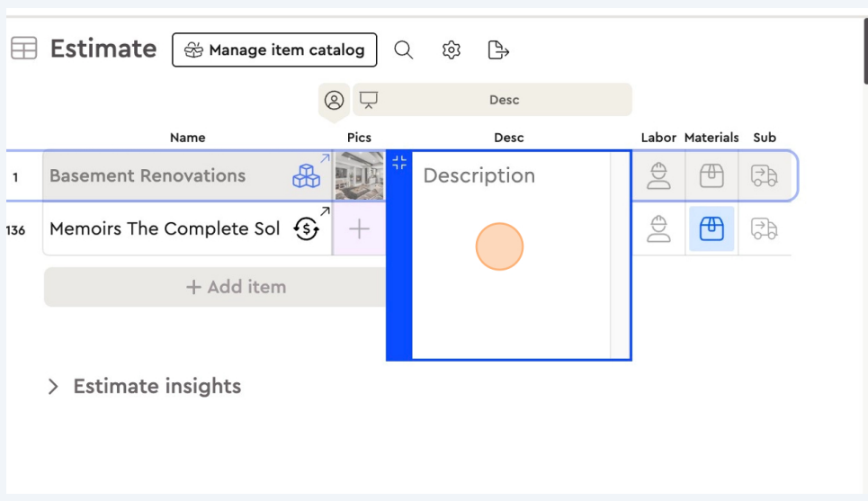Click the Add item button
Screen dimensions: 868x501
tap(235, 287)
